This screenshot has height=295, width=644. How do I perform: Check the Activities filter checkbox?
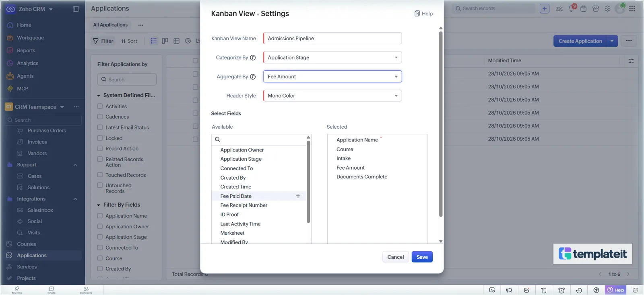click(100, 107)
